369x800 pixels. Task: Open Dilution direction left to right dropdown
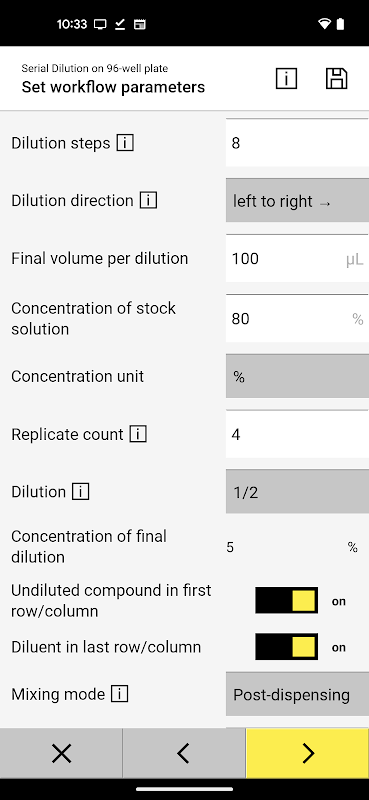(298, 201)
